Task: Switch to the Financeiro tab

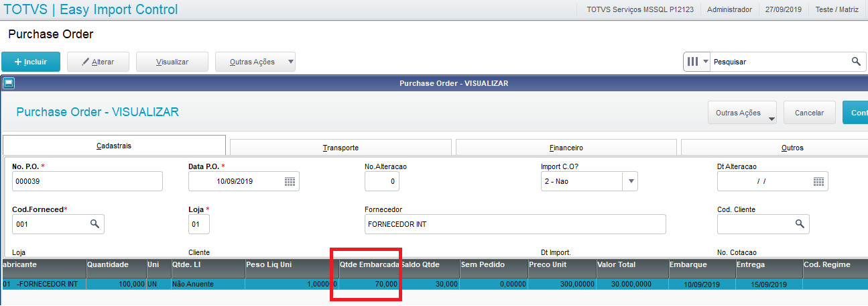Action: pos(566,148)
